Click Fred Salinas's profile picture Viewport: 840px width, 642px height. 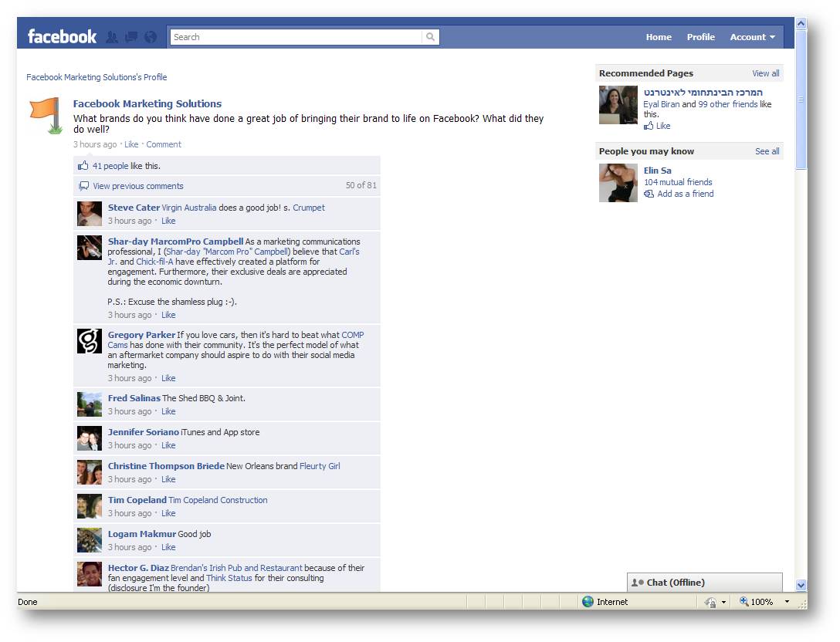[90, 404]
